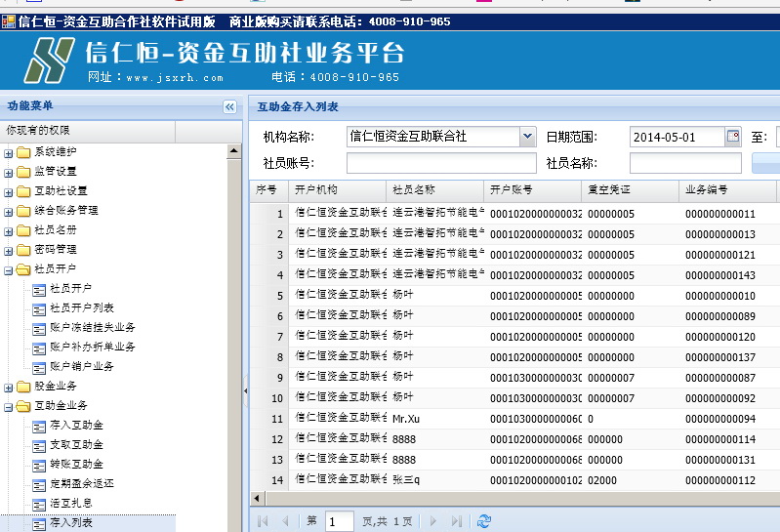Click the app icon in the title bar
780x532 pixels.
pyautogui.click(x=8, y=21)
